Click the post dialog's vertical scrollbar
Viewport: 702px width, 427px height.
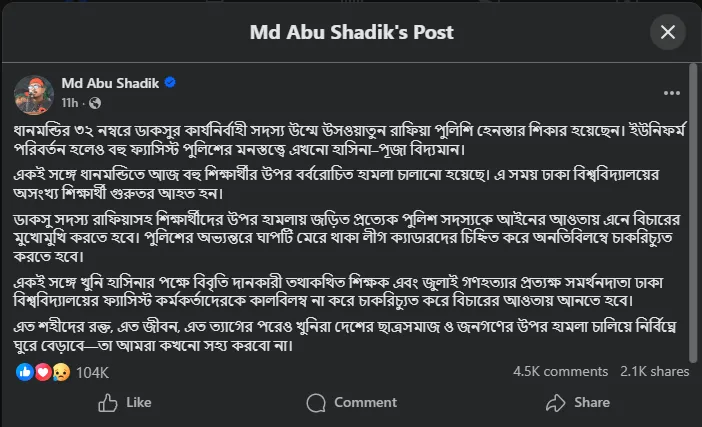click(697, 220)
